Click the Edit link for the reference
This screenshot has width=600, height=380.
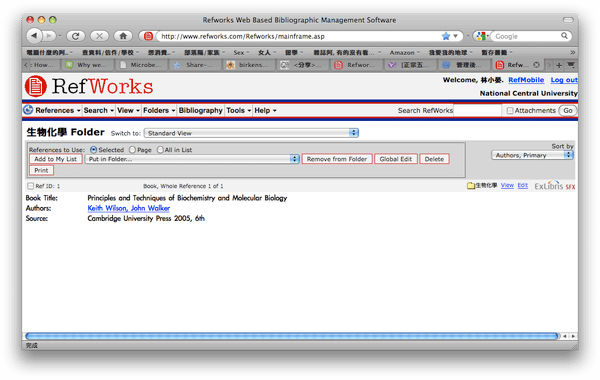click(x=523, y=185)
